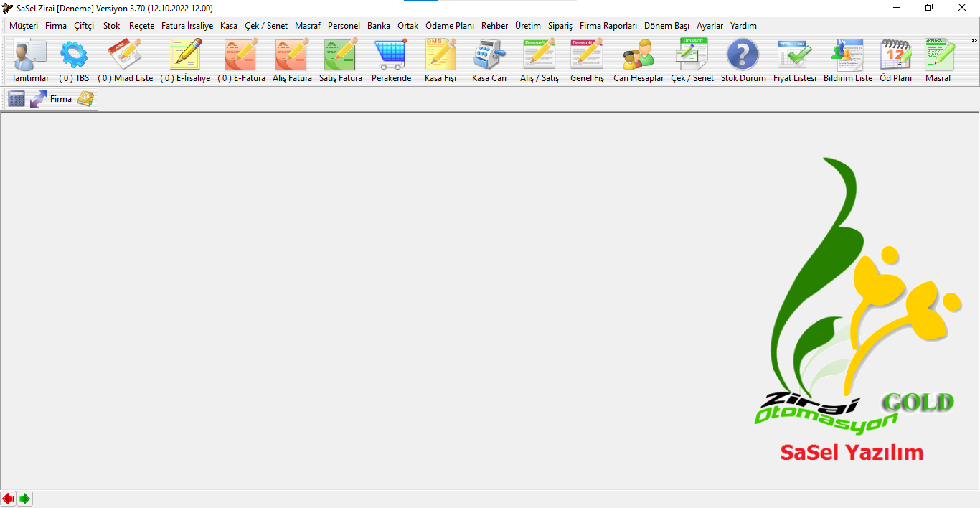Click the green right arrow icon
980x508 pixels.
click(24, 499)
